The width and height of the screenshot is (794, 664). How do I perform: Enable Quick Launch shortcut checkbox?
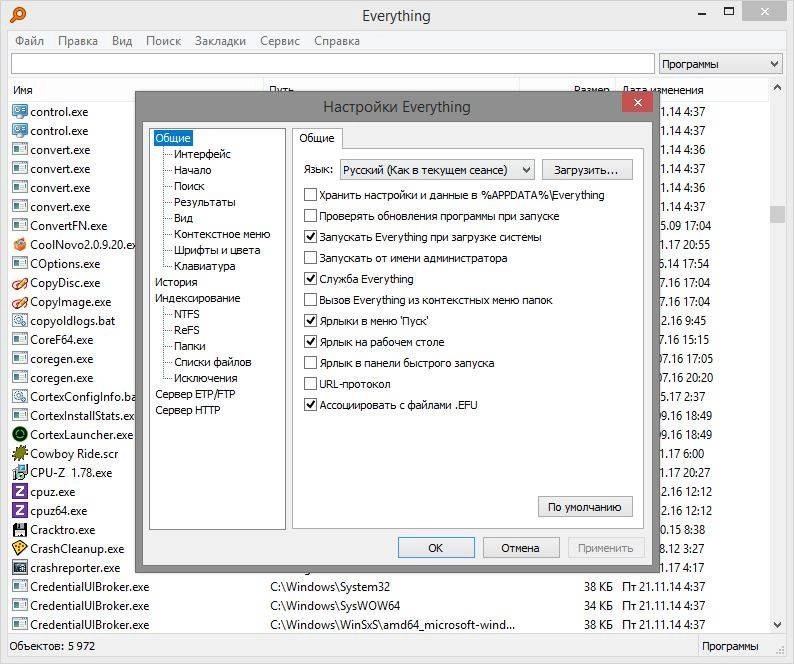(x=310, y=363)
